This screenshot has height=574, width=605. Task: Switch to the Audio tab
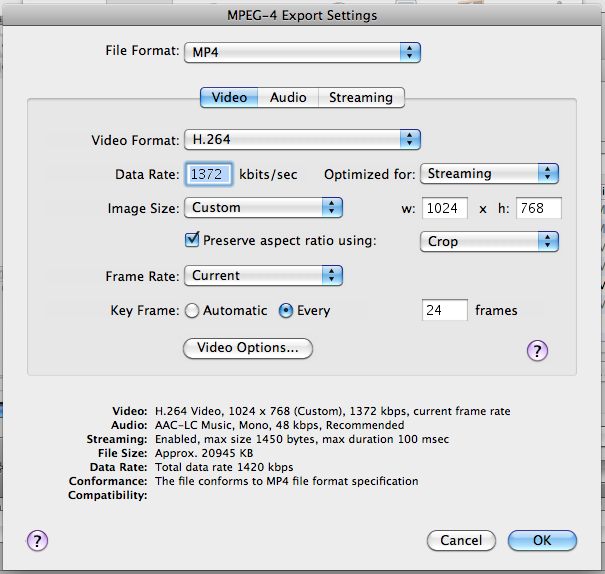point(288,97)
